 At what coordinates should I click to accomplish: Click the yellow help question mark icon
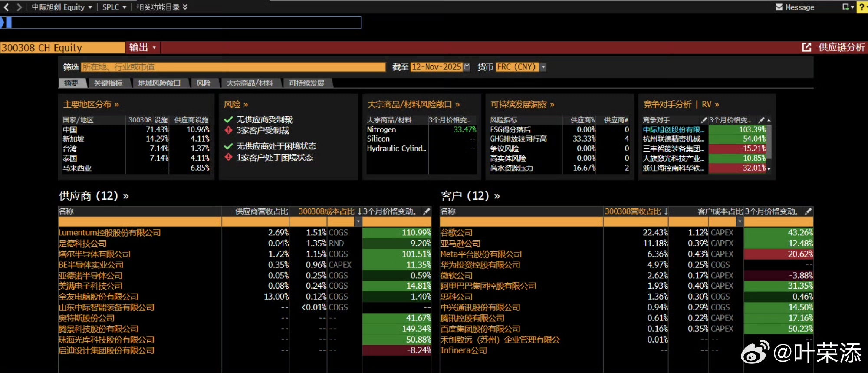pos(861,7)
